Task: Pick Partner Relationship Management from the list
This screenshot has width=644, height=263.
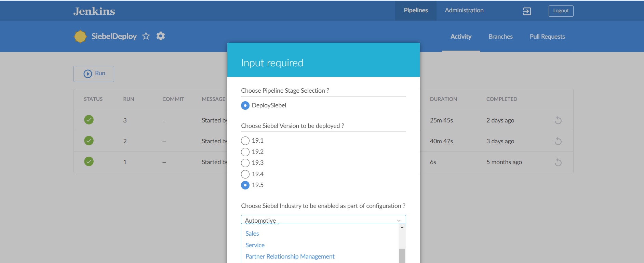Action: coord(290,257)
